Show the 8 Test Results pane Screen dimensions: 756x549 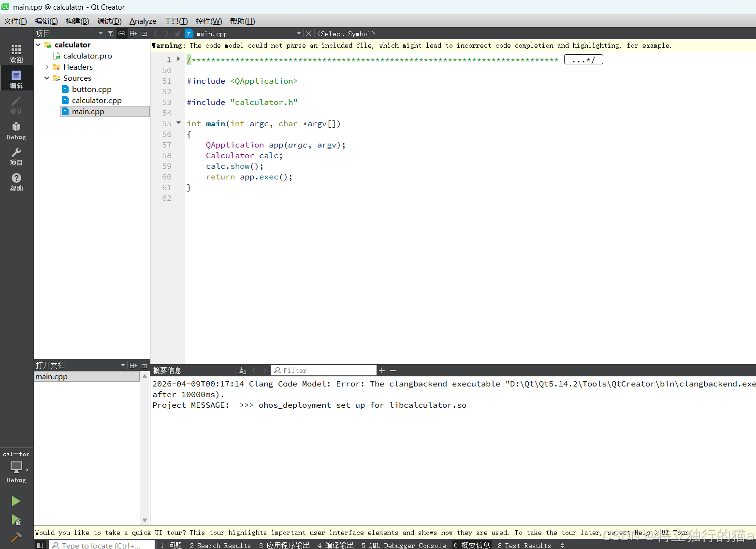[524, 545]
